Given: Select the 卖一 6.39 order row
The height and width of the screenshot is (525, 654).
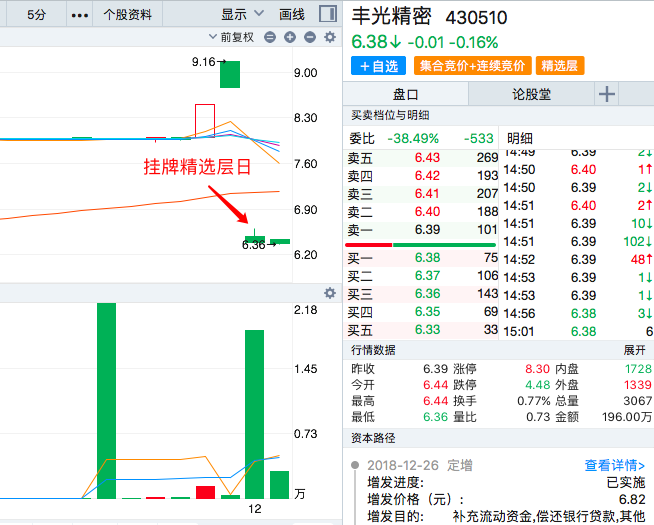Looking at the screenshot, I should [422, 230].
